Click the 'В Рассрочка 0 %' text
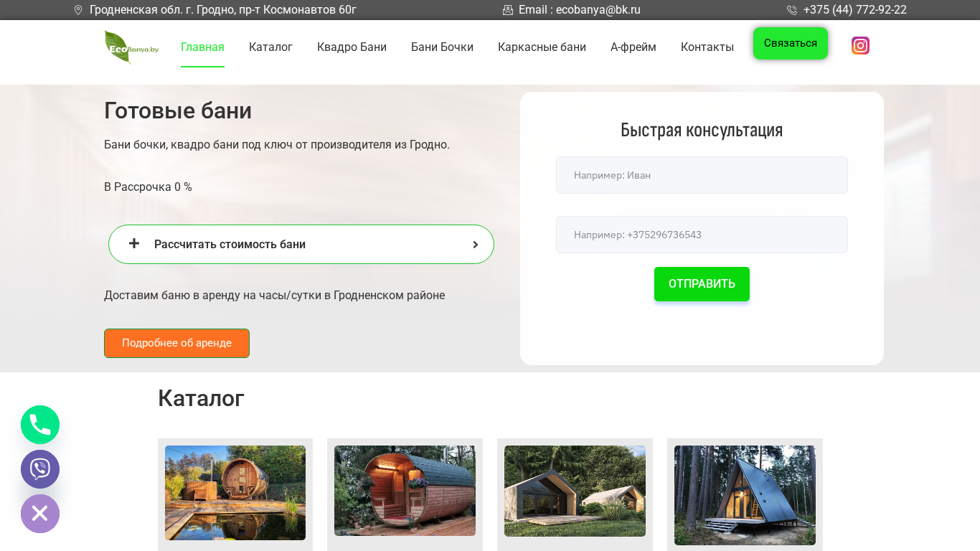This screenshot has width=980, height=551. (148, 187)
